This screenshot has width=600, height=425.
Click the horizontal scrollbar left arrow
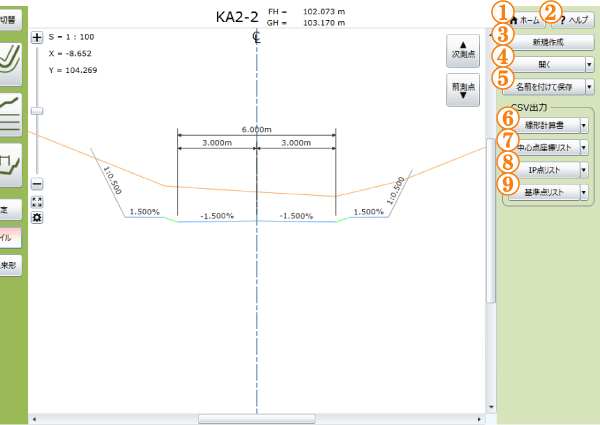tap(34, 419)
